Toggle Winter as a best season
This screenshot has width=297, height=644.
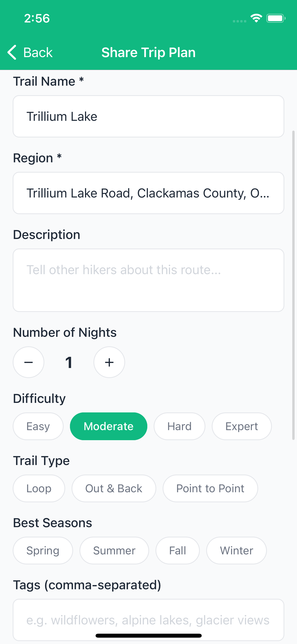236,550
